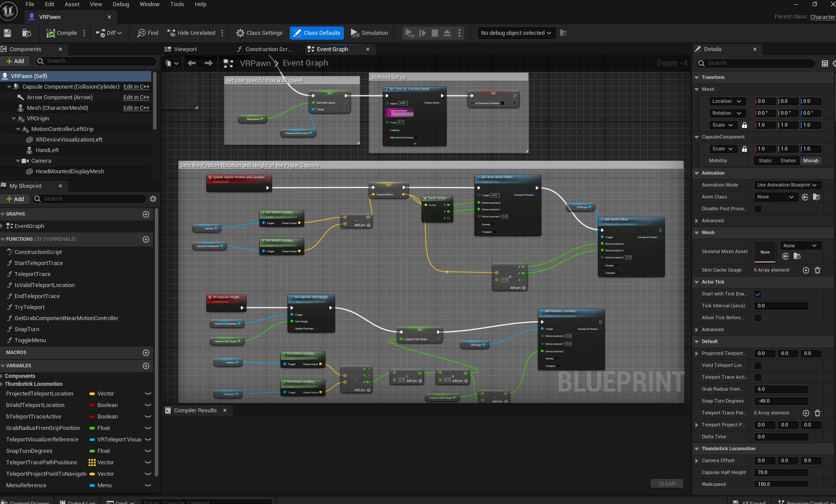Add a new component with Add button

pyautogui.click(x=15, y=61)
